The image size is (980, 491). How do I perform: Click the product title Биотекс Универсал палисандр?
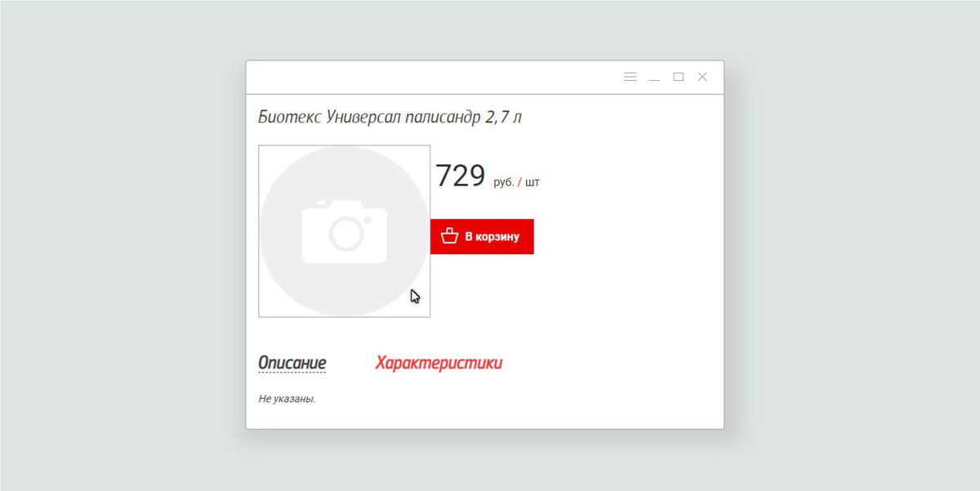point(390,118)
